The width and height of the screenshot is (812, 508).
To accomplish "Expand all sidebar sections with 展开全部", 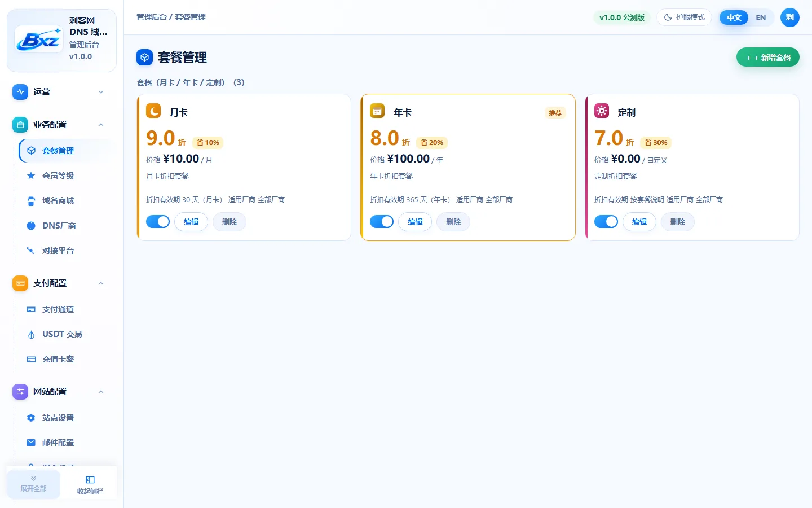I will click(x=34, y=484).
